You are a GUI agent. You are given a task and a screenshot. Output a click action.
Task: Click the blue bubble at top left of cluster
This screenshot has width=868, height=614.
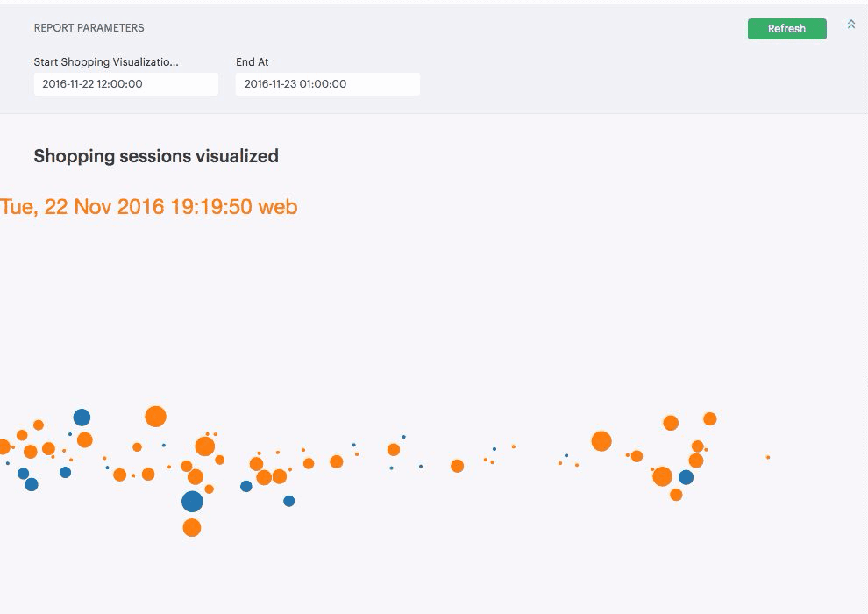(x=82, y=418)
